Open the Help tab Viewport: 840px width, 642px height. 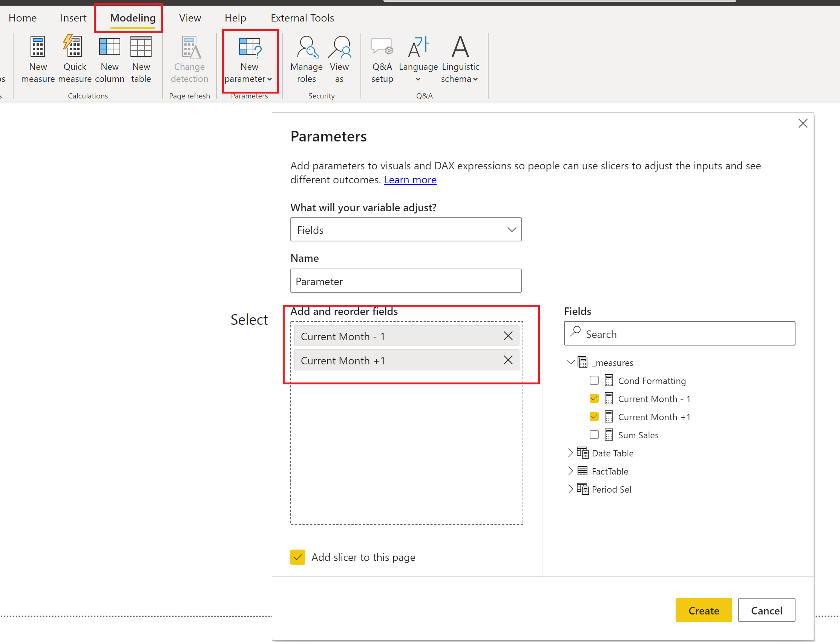point(235,18)
